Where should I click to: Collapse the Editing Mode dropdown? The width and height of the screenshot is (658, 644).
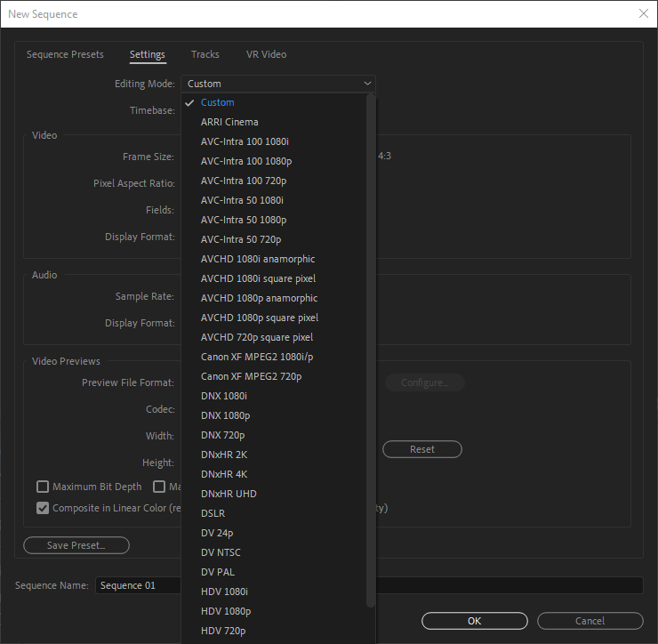click(x=278, y=84)
